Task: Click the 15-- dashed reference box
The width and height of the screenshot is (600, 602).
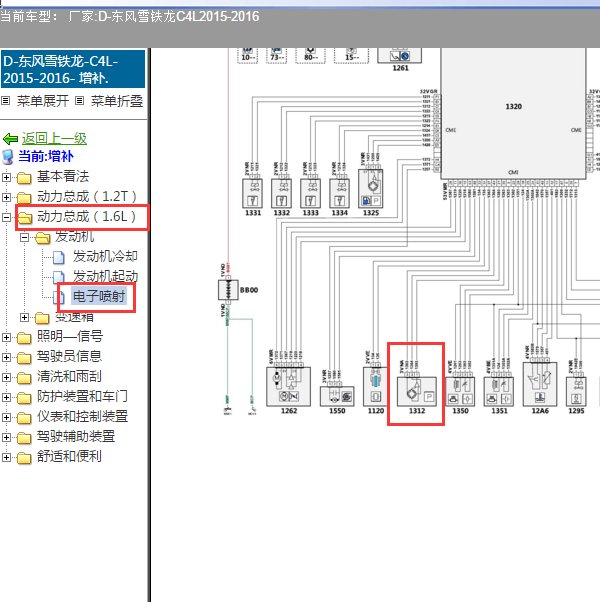Action: coord(351,56)
